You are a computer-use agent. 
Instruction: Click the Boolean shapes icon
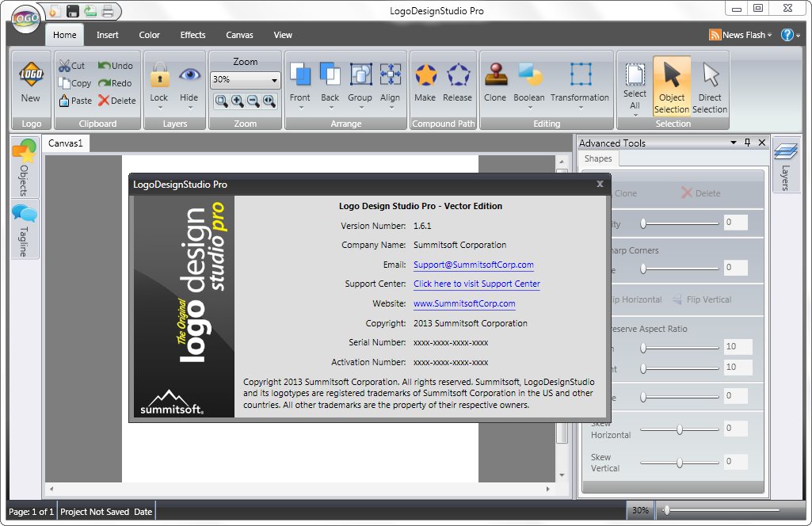[x=529, y=74]
